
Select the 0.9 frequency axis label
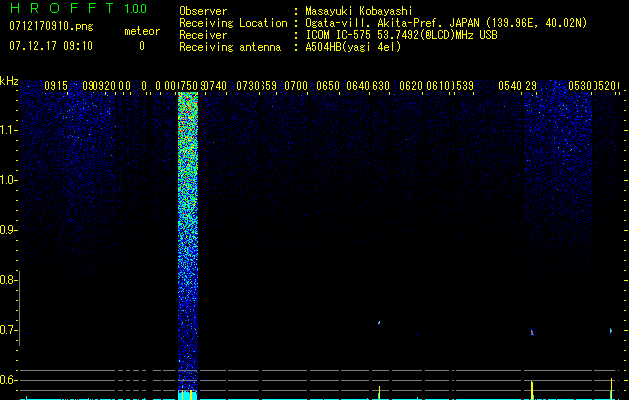tap(8, 230)
